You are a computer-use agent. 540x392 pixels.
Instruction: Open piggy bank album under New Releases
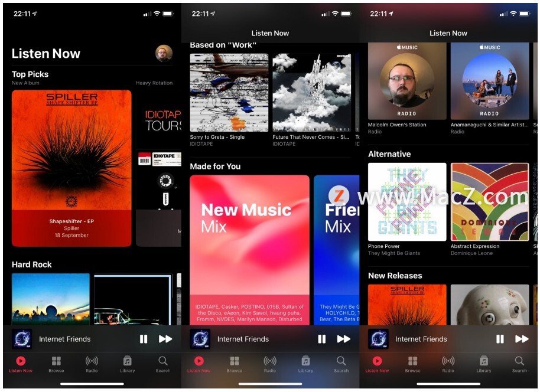[490, 305]
